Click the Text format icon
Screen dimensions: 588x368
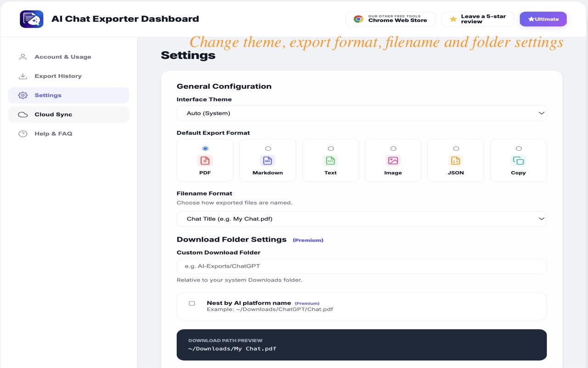coord(330,161)
